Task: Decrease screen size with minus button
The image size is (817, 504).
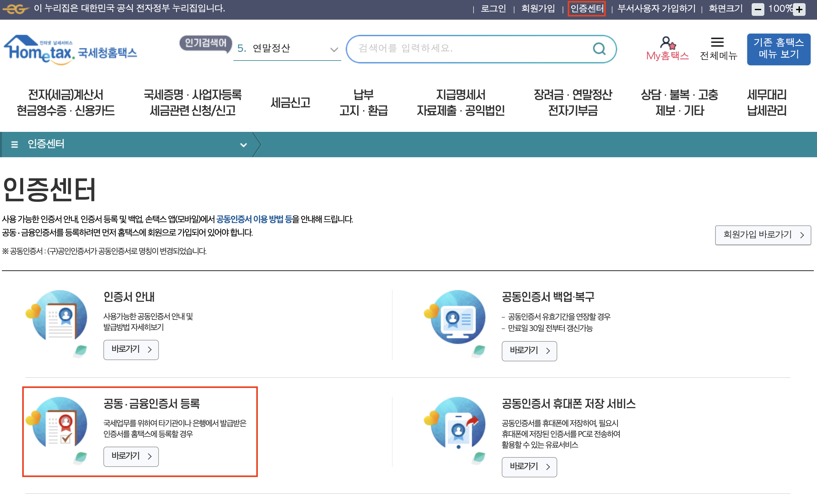Action: pyautogui.click(x=758, y=9)
